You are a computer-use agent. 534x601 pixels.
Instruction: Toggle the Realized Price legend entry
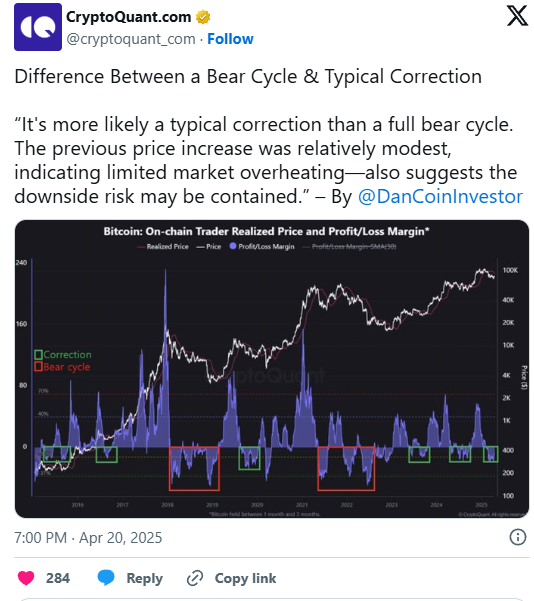pyautogui.click(x=163, y=246)
